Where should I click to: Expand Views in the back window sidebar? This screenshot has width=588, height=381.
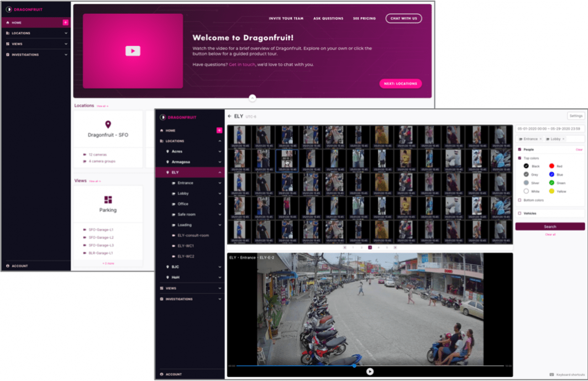66,44
